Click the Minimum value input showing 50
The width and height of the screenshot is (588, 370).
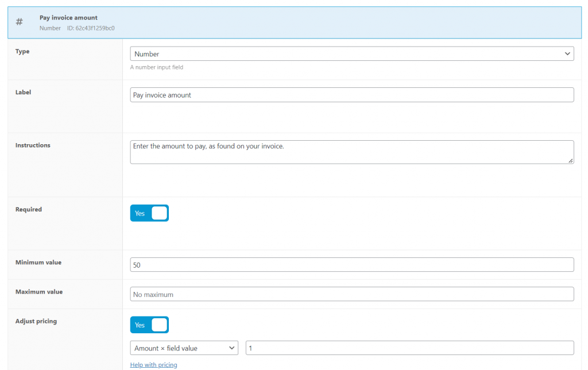click(x=352, y=264)
